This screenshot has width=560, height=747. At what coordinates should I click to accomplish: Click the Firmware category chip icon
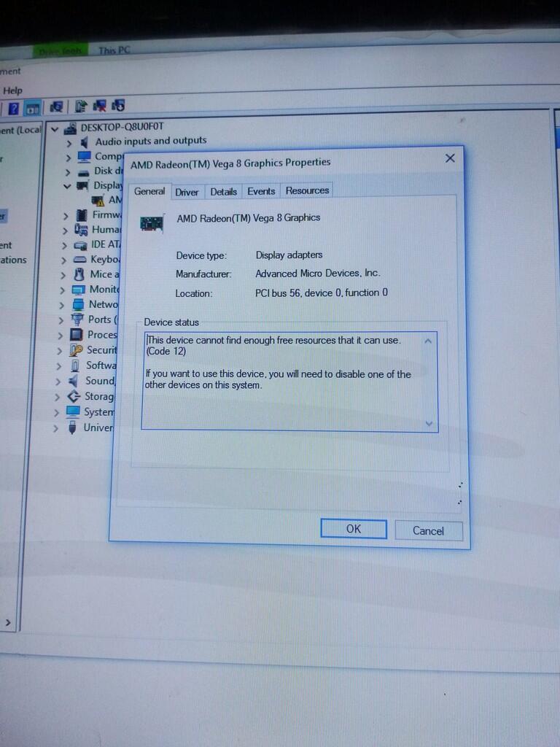tap(82, 215)
